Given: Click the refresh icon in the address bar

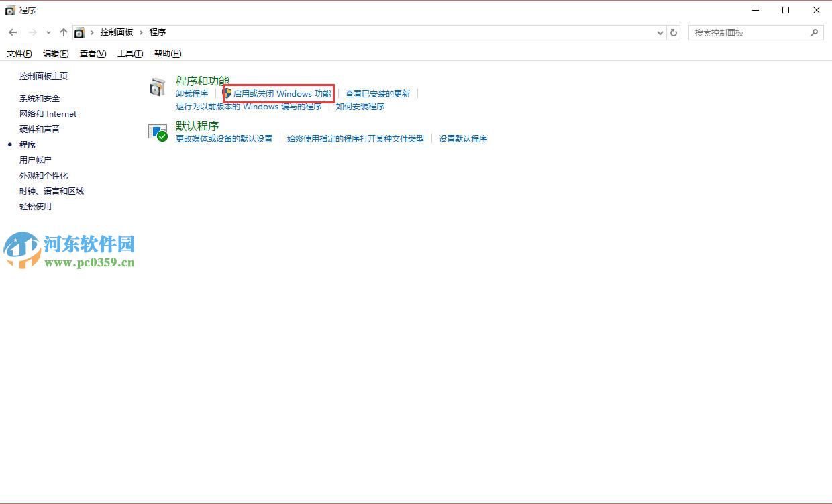Looking at the screenshot, I should pos(674,32).
